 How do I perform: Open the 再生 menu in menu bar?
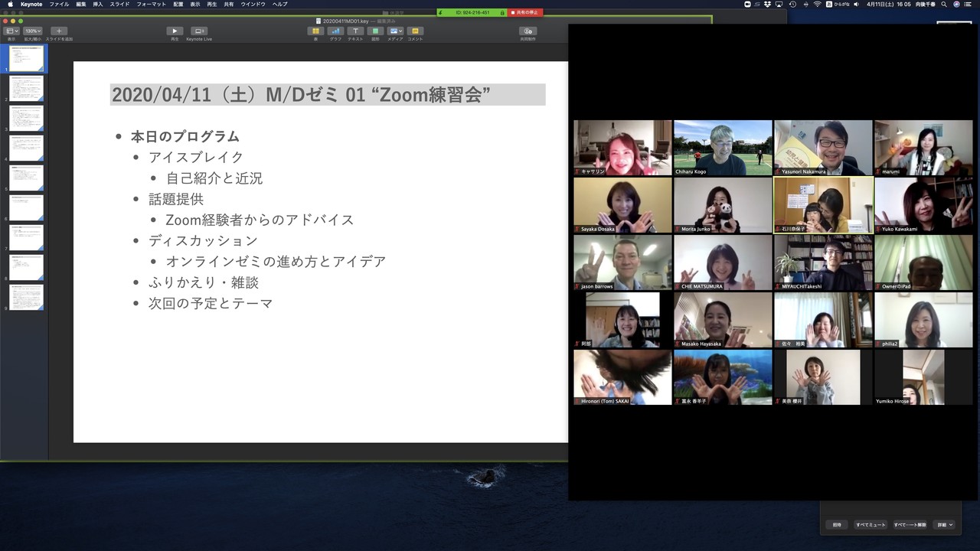coord(212,4)
